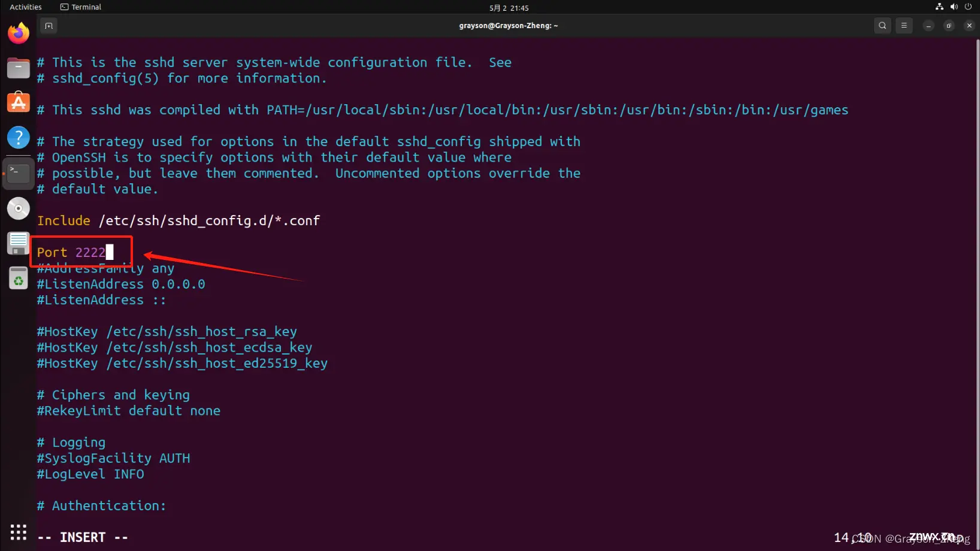Click the '#SyslogFacility AUTH' line
The image size is (980, 551).
(x=114, y=458)
